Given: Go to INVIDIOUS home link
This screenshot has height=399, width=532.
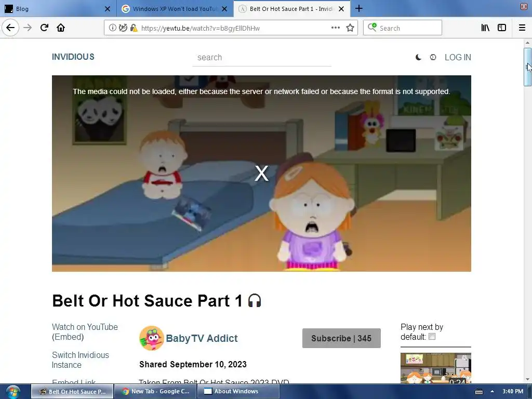Looking at the screenshot, I should pos(73,57).
